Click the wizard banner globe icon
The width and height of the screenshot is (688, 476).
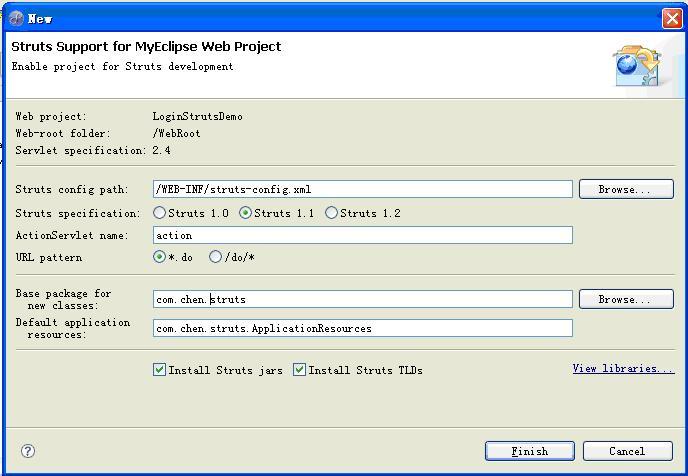coord(638,66)
